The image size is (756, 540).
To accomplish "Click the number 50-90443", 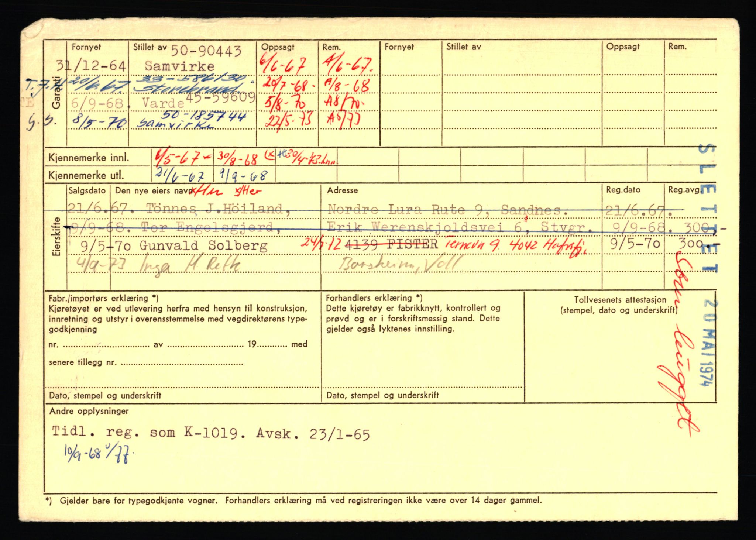I will tap(207, 51).
